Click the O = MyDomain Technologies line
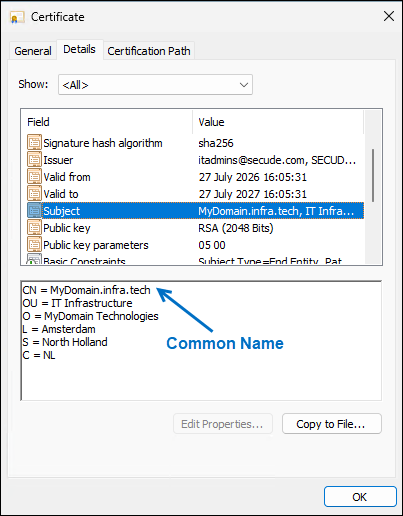The image size is (403, 516). (90, 316)
